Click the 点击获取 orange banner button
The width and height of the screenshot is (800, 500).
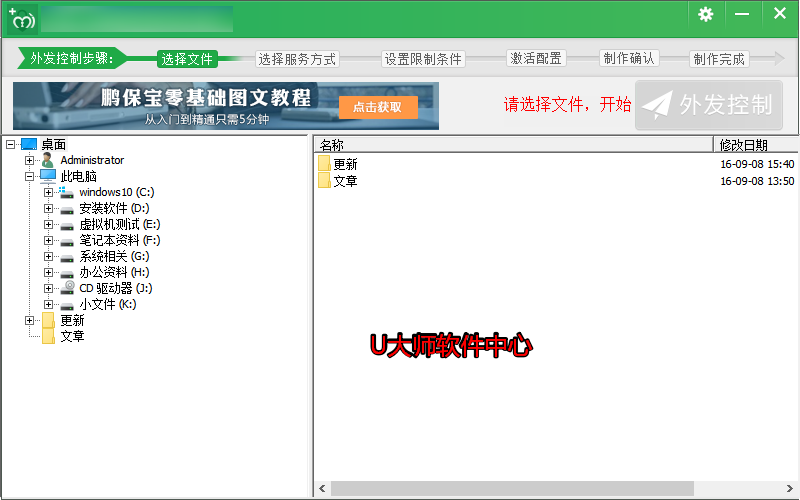(x=377, y=107)
